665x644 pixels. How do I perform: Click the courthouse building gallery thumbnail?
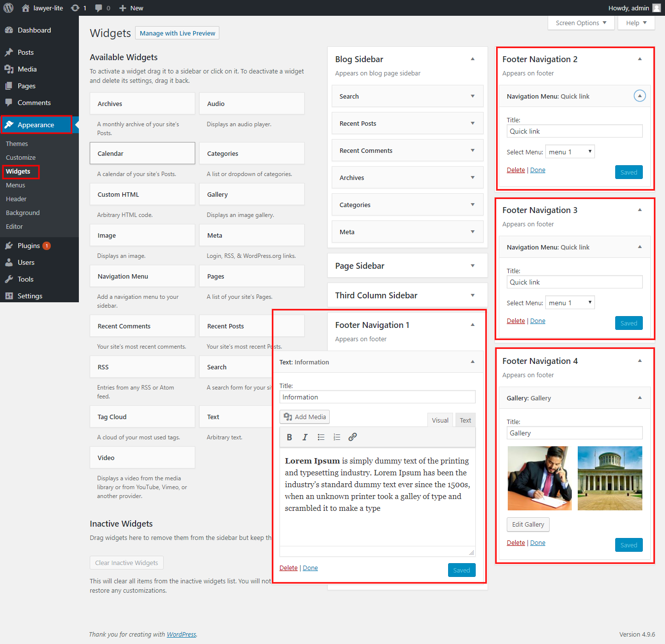[610, 478]
